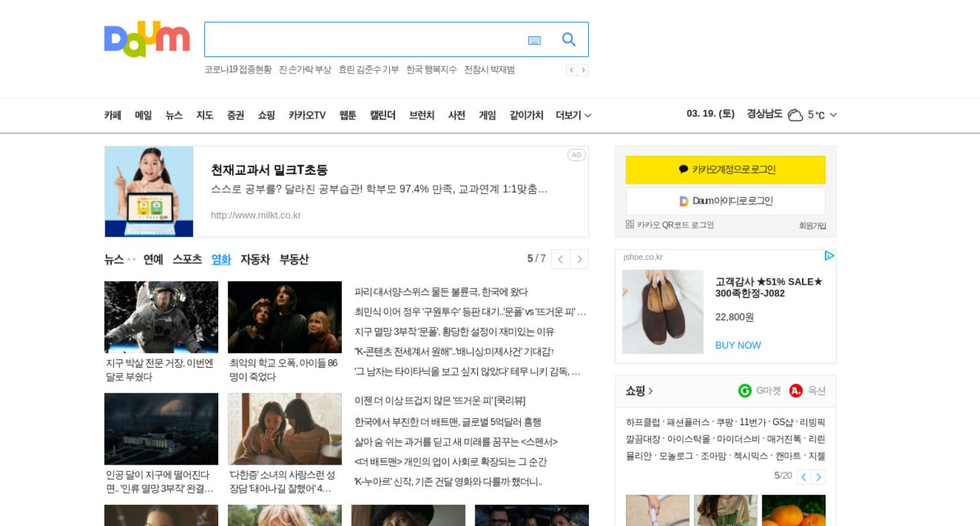Switch to the 부동산 tab

click(x=294, y=259)
